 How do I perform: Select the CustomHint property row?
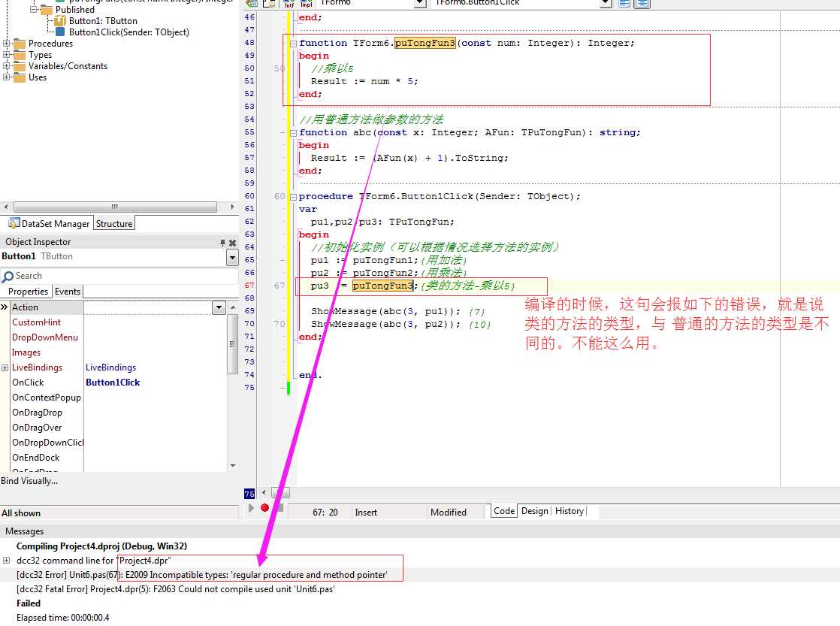[x=119, y=322]
